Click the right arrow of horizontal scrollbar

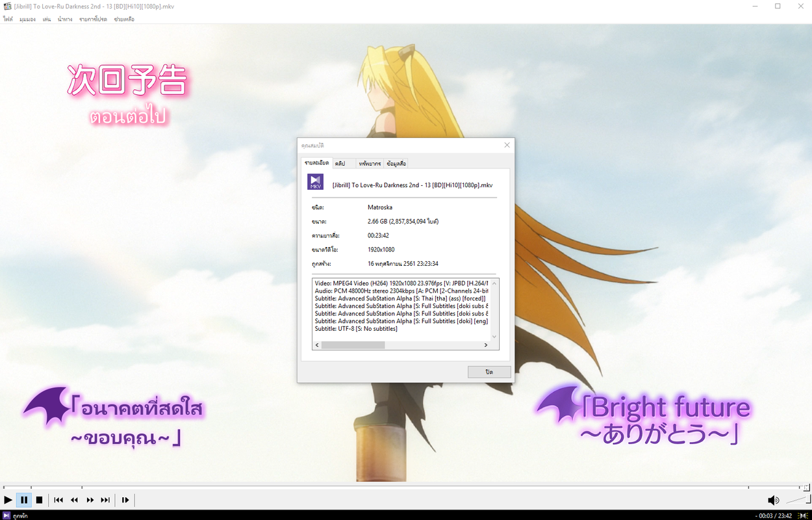[x=485, y=345]
